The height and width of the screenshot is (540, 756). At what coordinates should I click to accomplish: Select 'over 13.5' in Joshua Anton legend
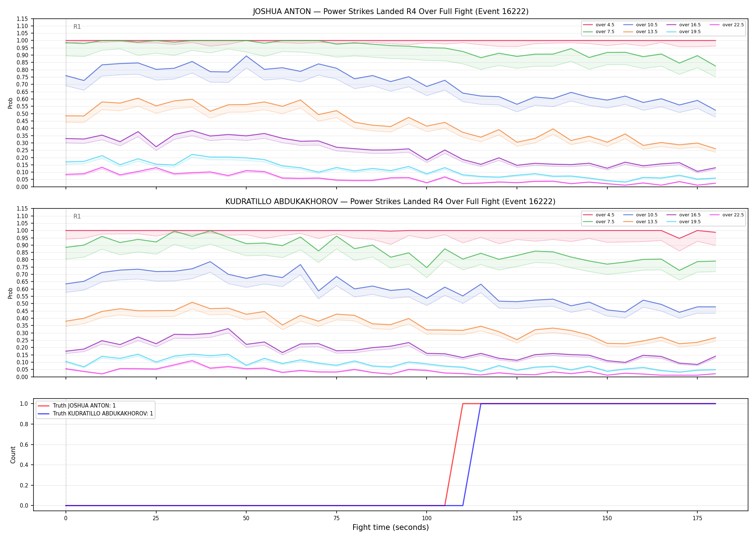point(640,32)
